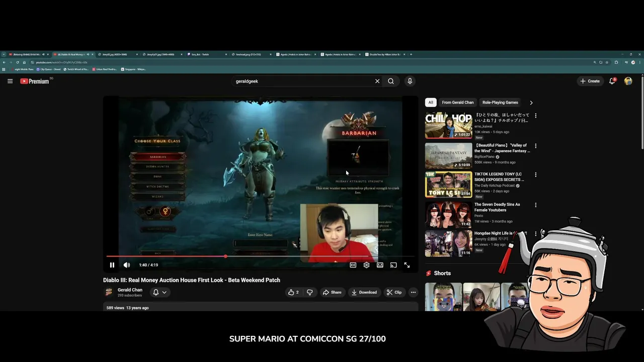644x362 pixels.
Task: Mute the video volume speaker icon
Action: click(x=127, y=265)
